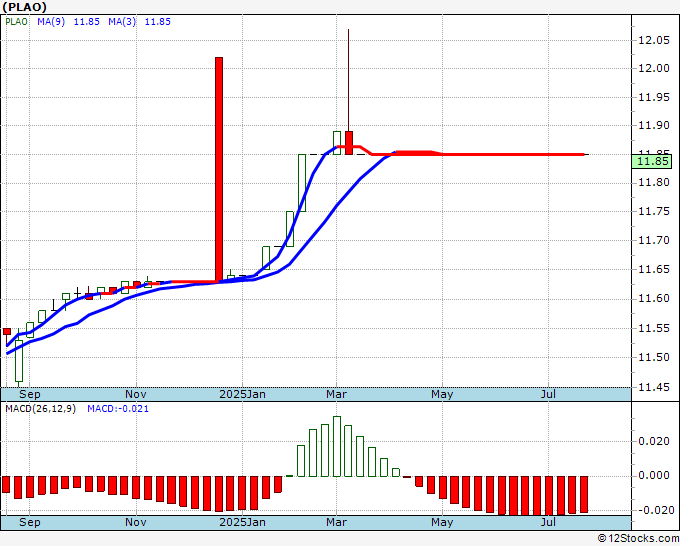Open the 12Stocks.com copyright link
The height and width of the screenshot is (546, 680).
pos(638,538)
